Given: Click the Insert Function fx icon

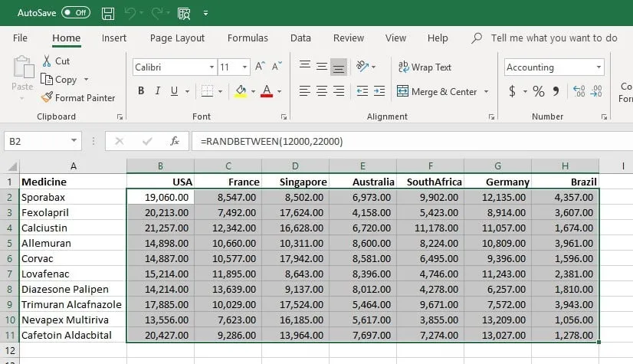Looking at the screenshot, I should tap(175, 141).
